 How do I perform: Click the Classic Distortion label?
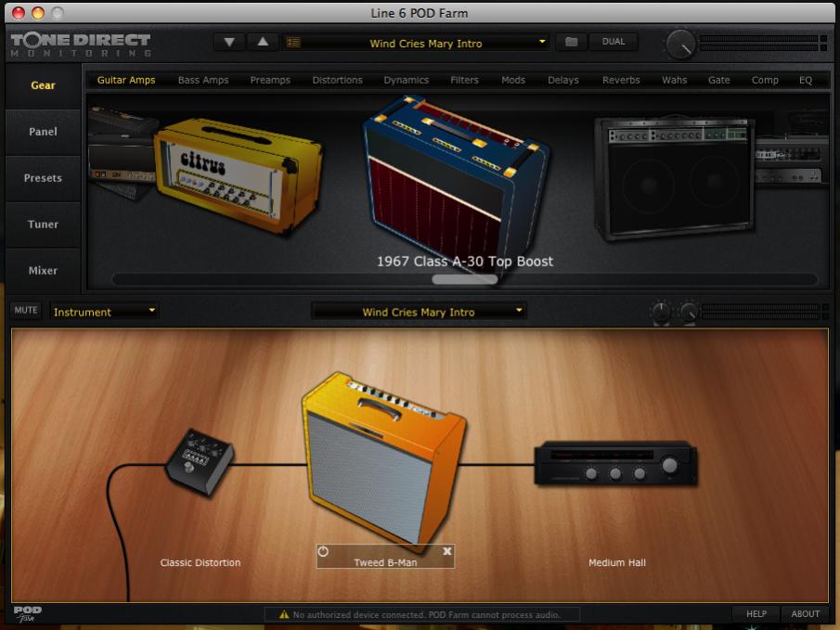tap(200, 562)
